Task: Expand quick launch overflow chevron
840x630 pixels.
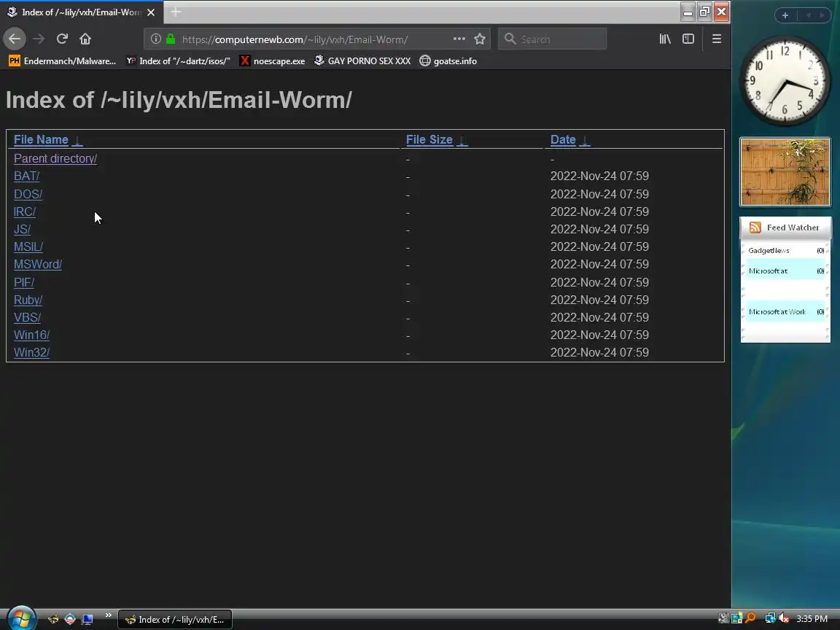Action: click(x=108, y=615)
